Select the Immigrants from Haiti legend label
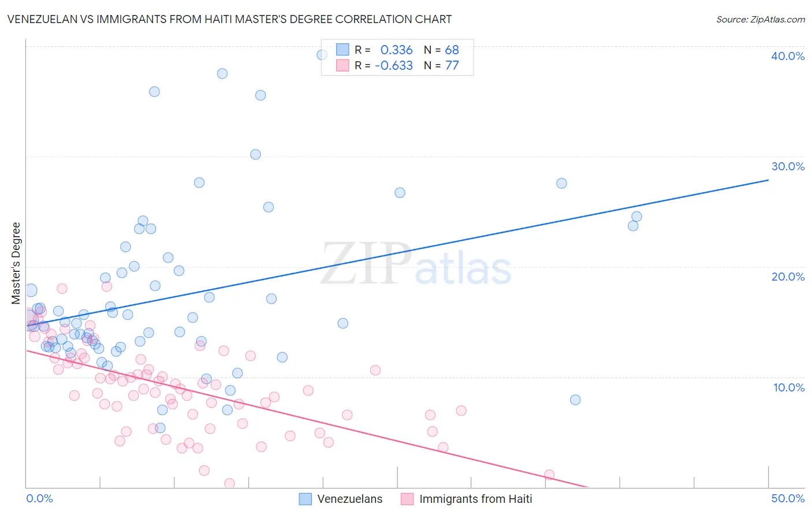812x515 pixels. pos(476,499)
